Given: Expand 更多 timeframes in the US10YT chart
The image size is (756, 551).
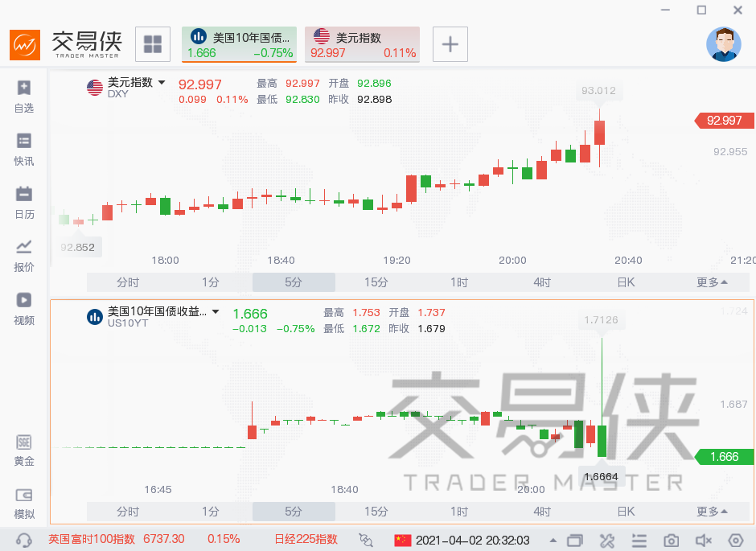Looking at the screenshot, I should [x=712, y=512].
